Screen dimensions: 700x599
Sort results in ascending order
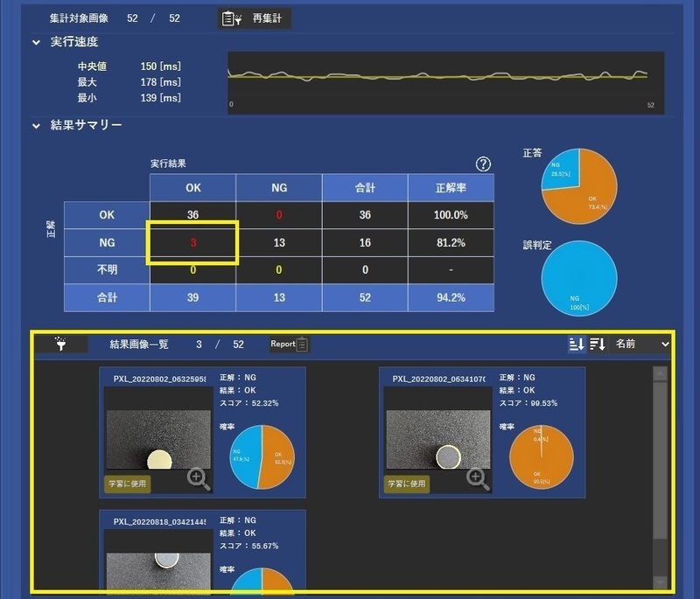click(577, 344)
